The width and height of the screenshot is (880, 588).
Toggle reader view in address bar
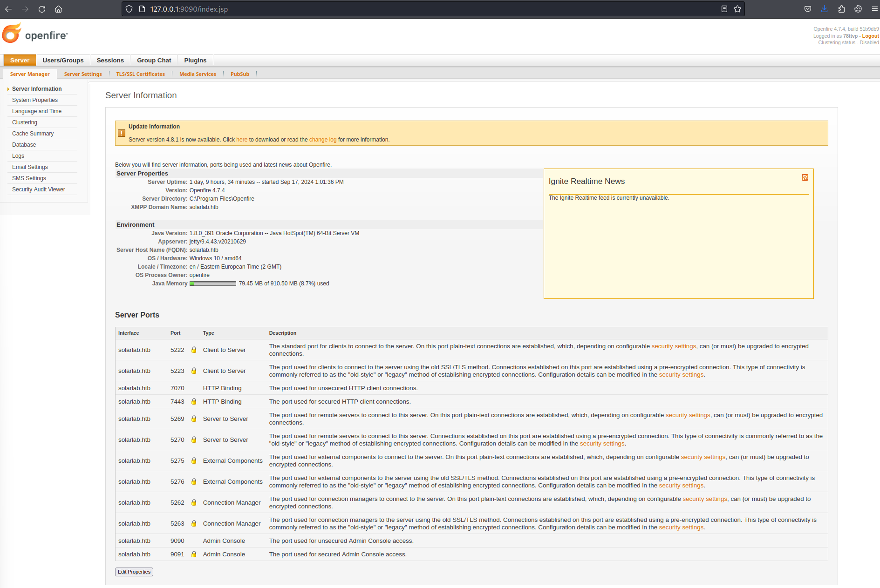(724, 9)
